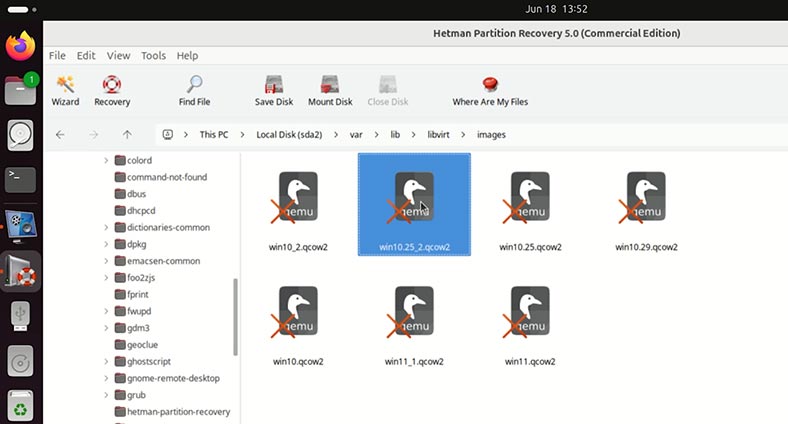Go up one folder level

pos(127,135)
